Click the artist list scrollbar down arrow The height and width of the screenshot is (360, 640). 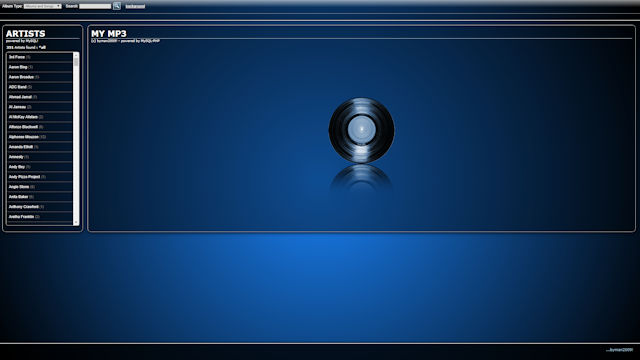coord(76,222)
